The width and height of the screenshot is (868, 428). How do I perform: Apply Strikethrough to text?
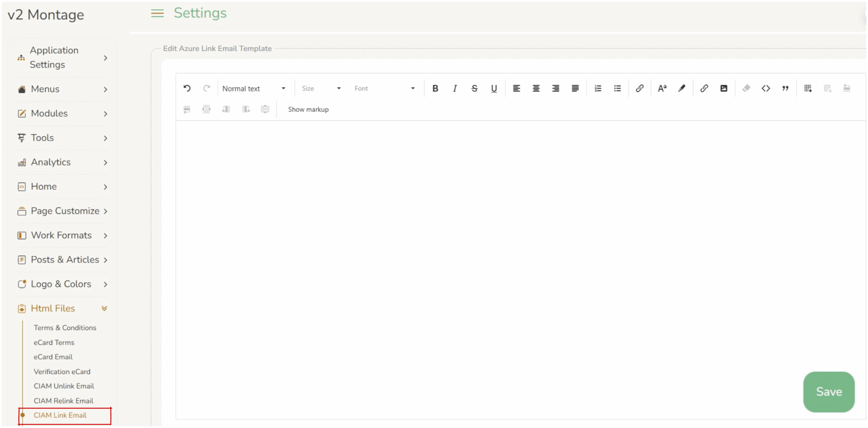pos(474,89)
